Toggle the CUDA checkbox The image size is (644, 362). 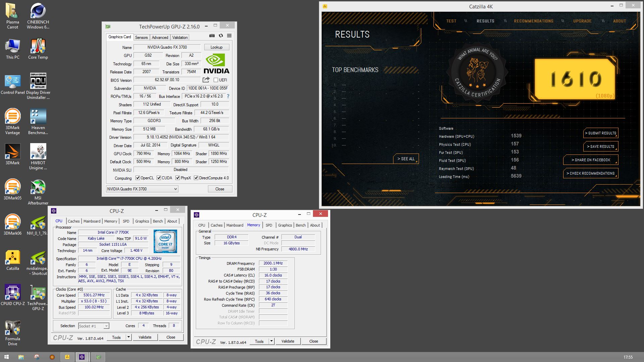tap(159, 178)
